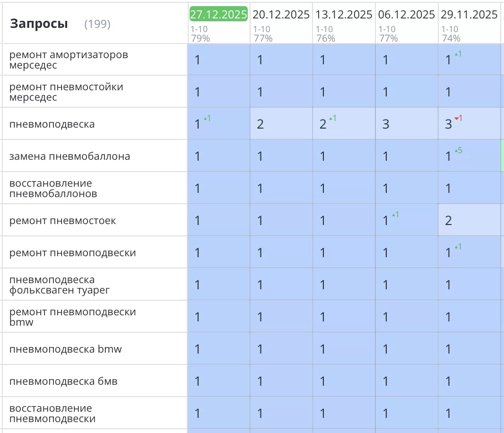Click the highlighted 27.12.2025 date header
504x433 pixels.
click(218, 15)
